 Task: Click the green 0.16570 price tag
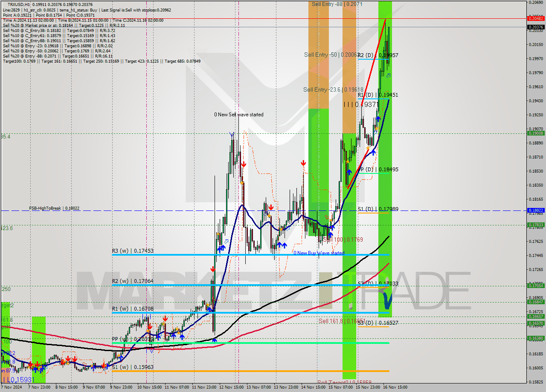(x=536, y=323)
